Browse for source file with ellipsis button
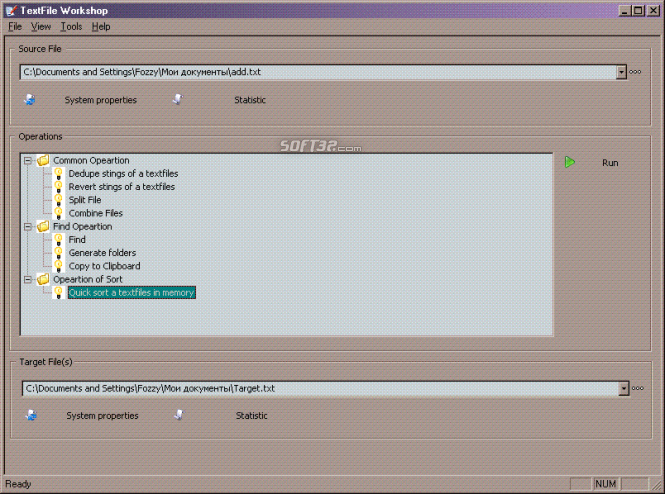Viewport: 665px width, 494px height. point(635,72)
